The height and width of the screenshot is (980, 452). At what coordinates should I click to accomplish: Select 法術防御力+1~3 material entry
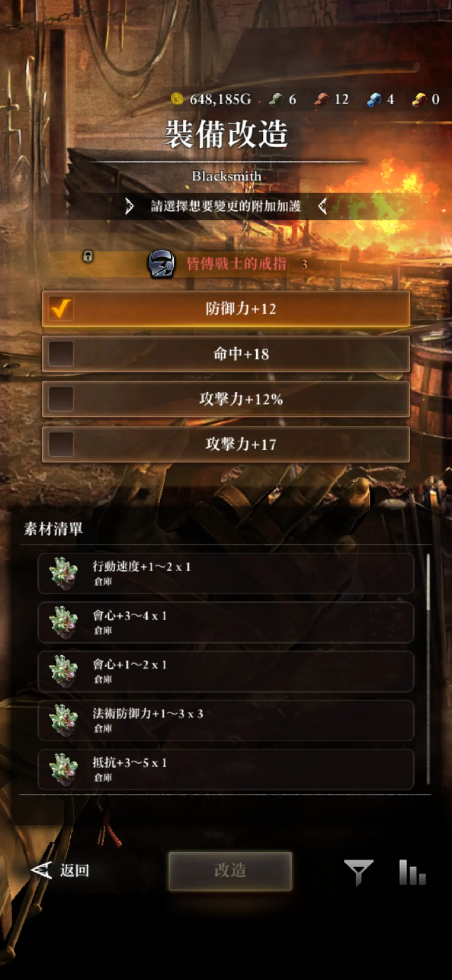[x=226, y=721]
